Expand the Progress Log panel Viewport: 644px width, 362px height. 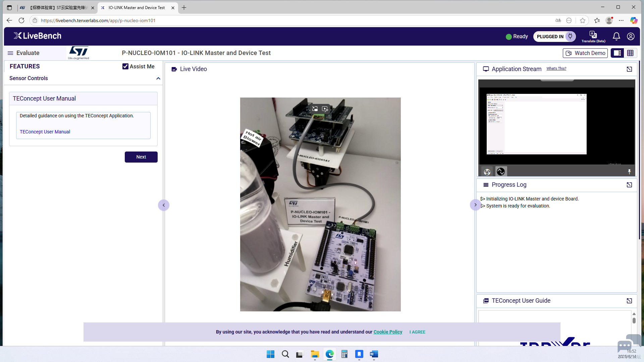click(x=629, y=185)
